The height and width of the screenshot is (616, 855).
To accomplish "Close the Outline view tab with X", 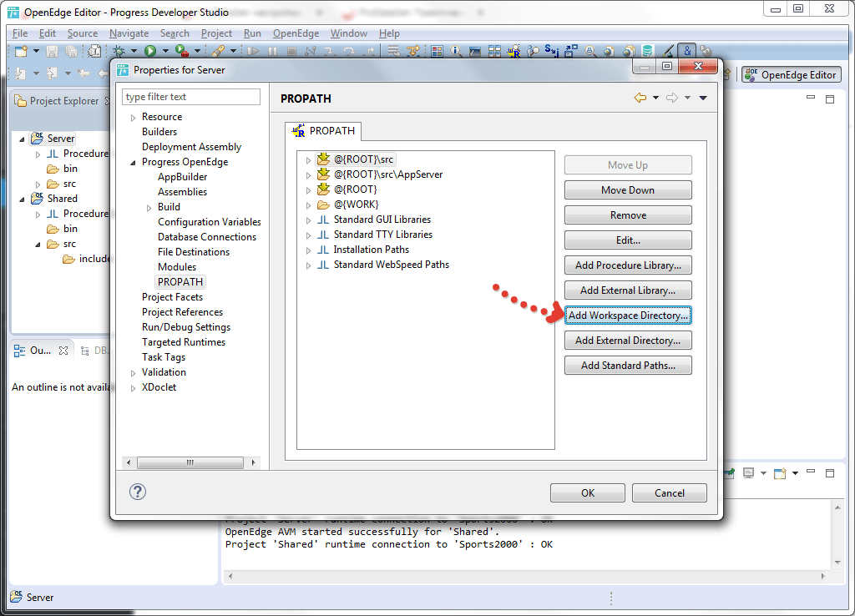I will 63,351.
